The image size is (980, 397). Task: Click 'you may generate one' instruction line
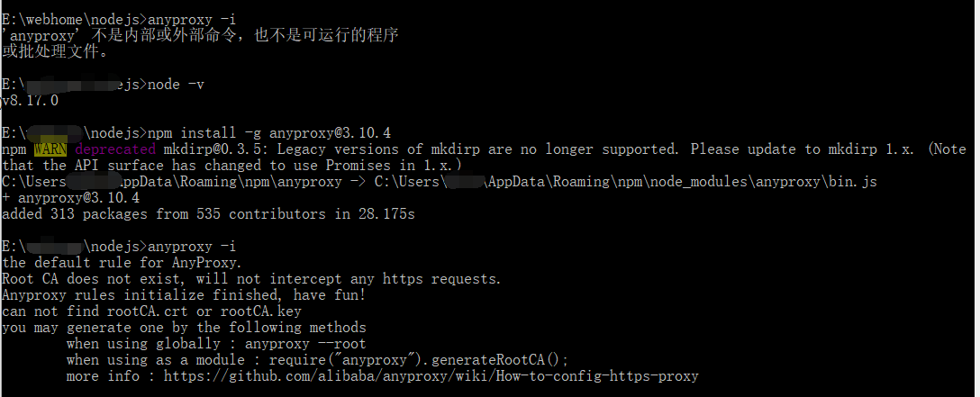point(184,328)
